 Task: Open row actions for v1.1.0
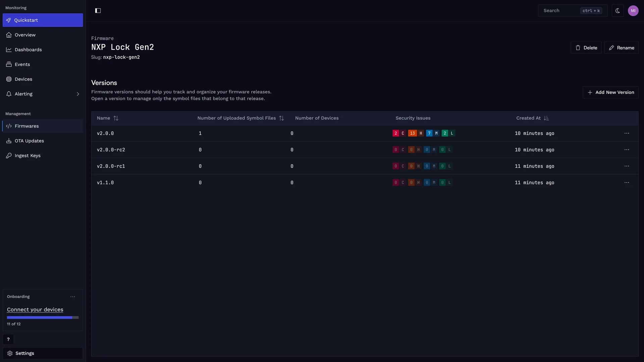tap(627, 183)
